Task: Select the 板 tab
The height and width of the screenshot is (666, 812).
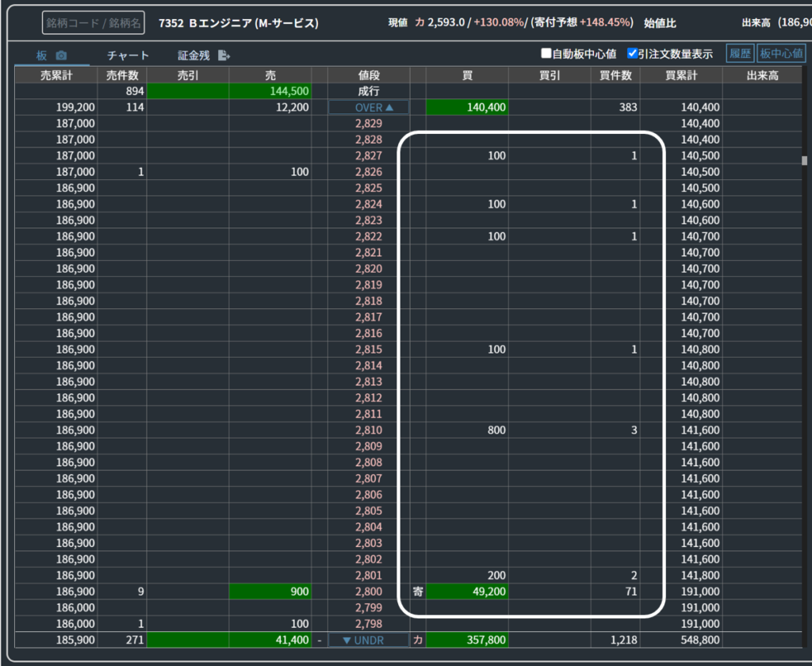Action: pyautogui.click(x=42, y=55)
